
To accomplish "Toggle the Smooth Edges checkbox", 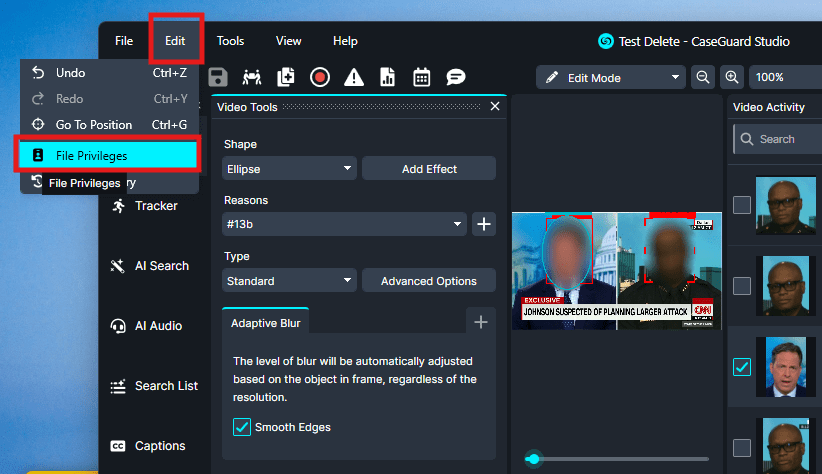I will (x=241, y=427).
